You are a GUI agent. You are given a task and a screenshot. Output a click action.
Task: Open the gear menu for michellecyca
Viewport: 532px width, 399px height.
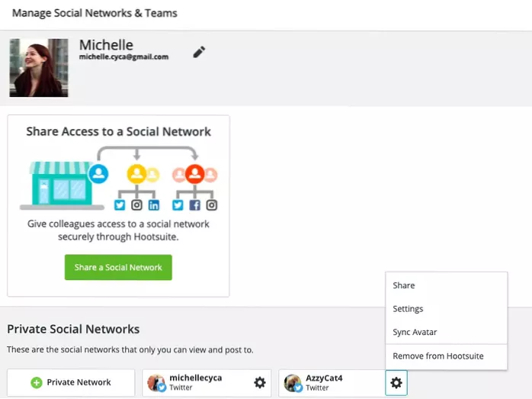pyautogui.click(x=259, y=383)
